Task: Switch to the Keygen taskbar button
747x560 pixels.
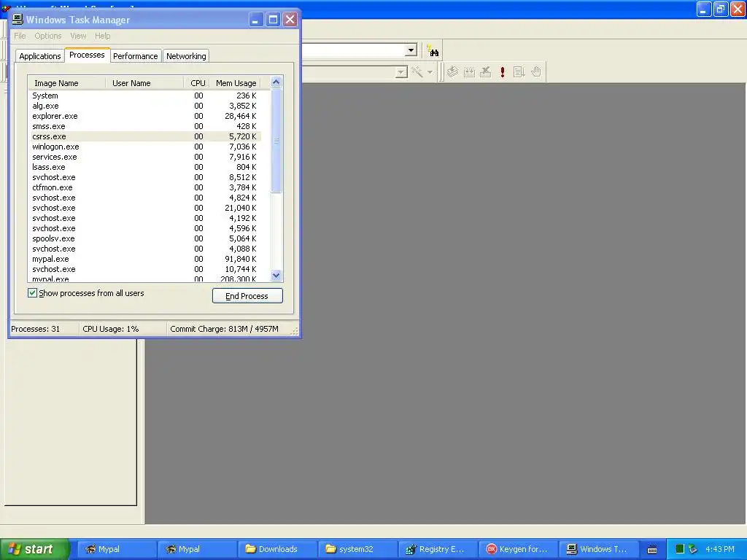Action: 518,549
